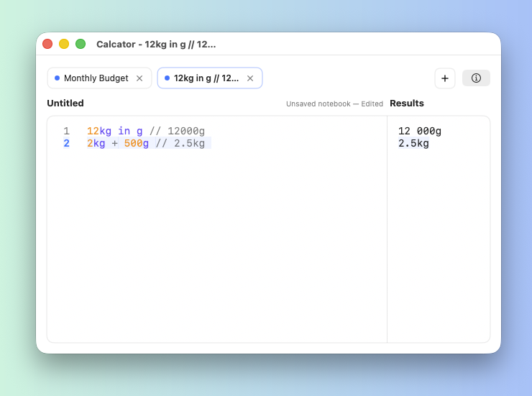Click the Untitled notebook title
Viewport: 532px width, 396px height.
(x=65, y=103)
